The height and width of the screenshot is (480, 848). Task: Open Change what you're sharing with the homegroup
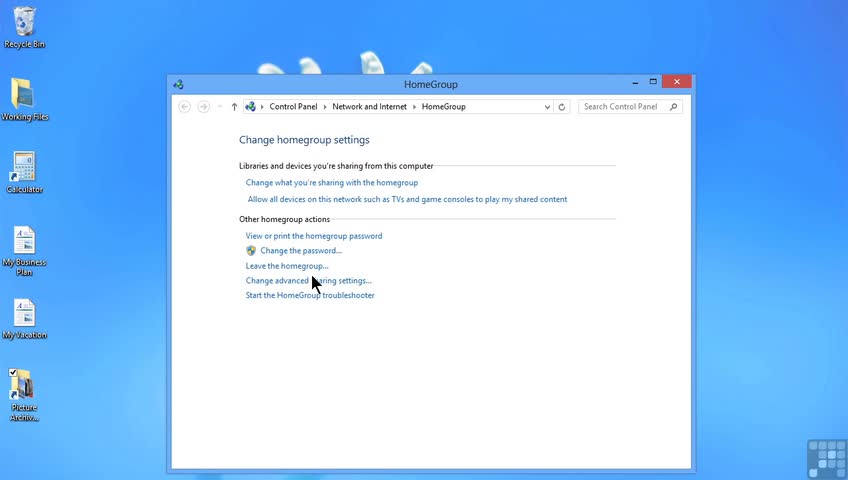point(332,183)
